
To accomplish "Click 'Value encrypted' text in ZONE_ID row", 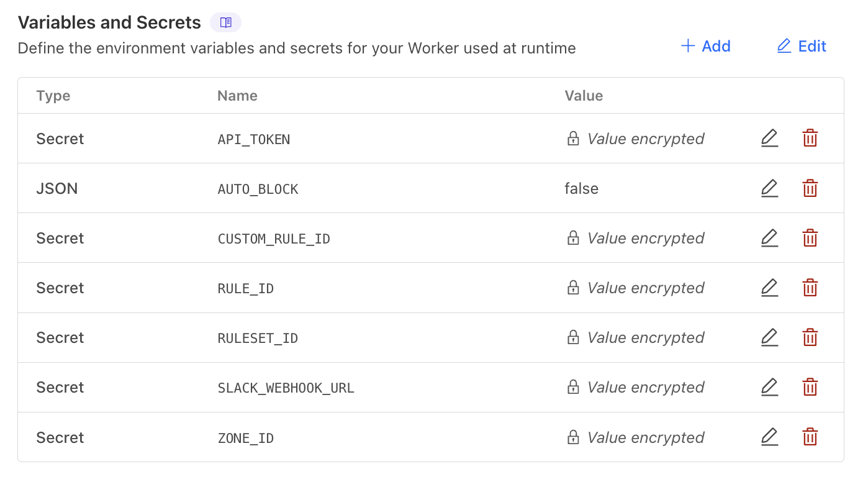I will (646, 437).
